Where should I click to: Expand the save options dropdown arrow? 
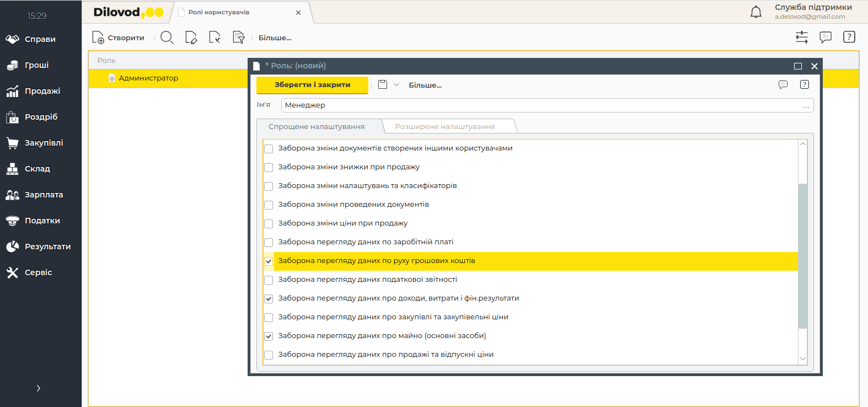tap(396, 85)
